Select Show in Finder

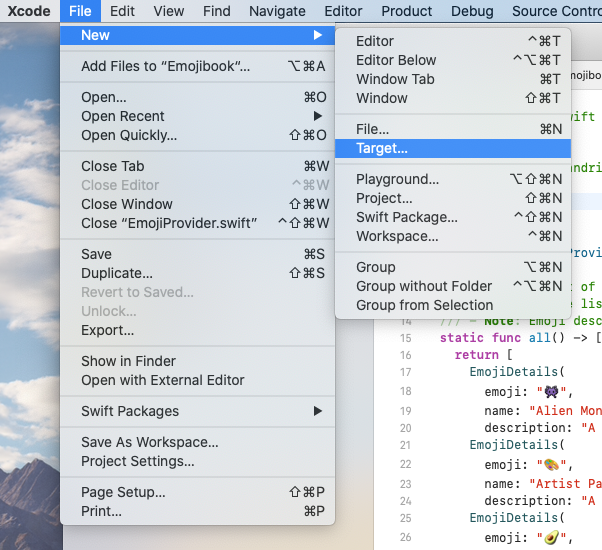tap(198, 361)
